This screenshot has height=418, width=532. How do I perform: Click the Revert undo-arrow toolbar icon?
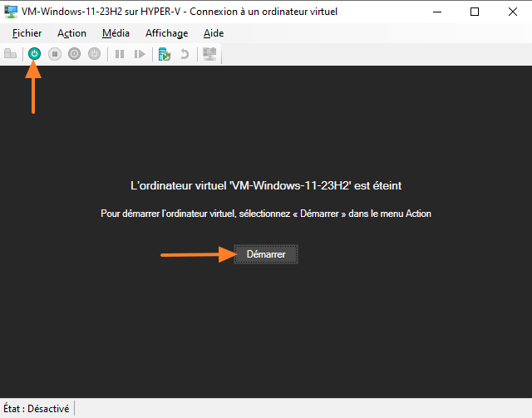pos(185,54)
